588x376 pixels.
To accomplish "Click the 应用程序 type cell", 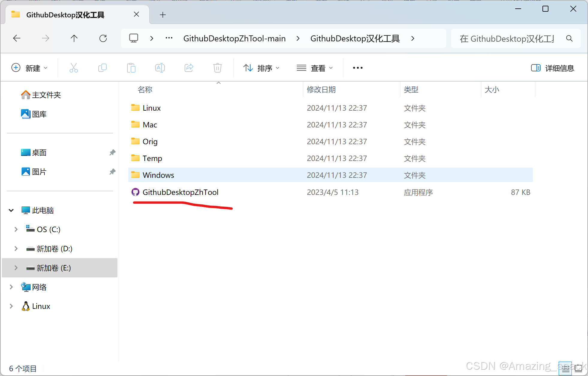I will coord(418,192).
